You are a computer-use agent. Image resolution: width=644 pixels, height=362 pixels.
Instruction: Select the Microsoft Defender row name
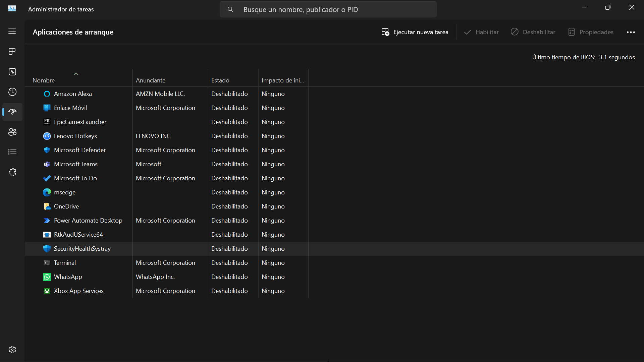pyautogui.click(x=80, y=150)
